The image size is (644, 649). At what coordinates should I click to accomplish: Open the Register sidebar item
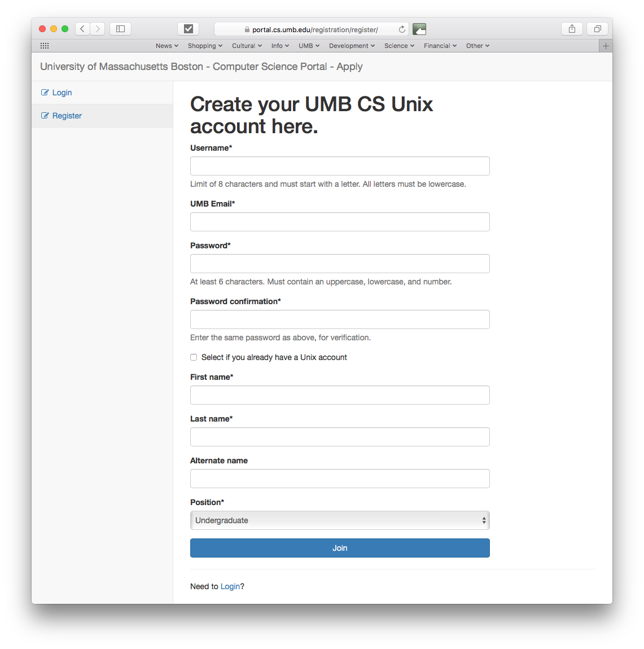[x=102, y=116]
